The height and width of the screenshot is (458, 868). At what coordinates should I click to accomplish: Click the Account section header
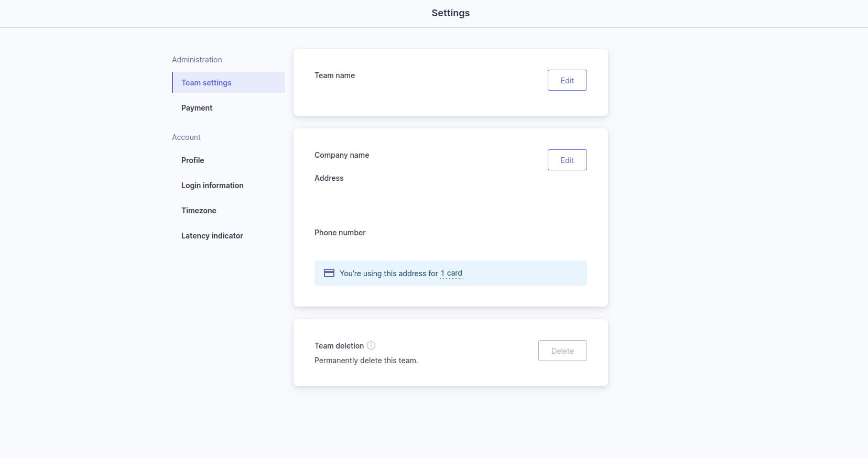(x=186, y=137)
